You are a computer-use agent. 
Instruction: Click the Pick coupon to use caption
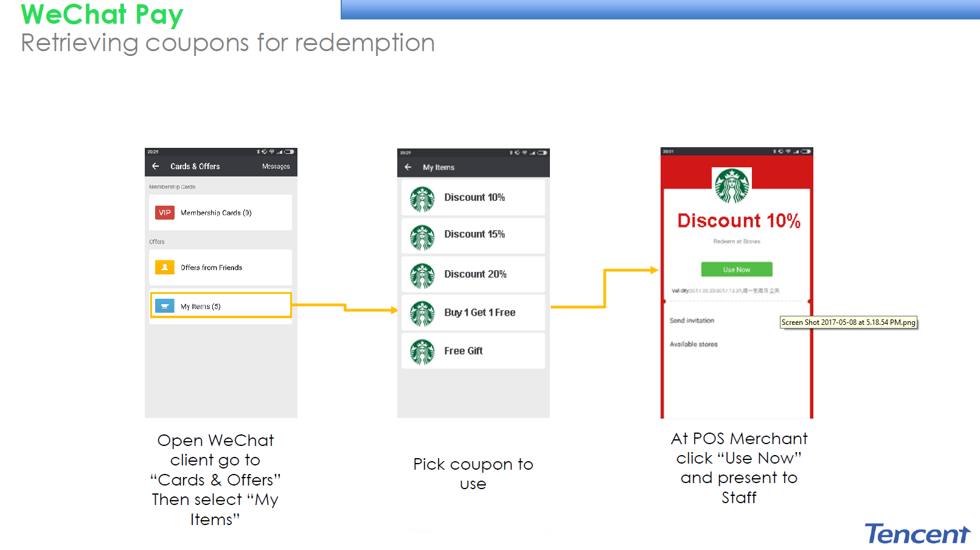click(473, 474)
